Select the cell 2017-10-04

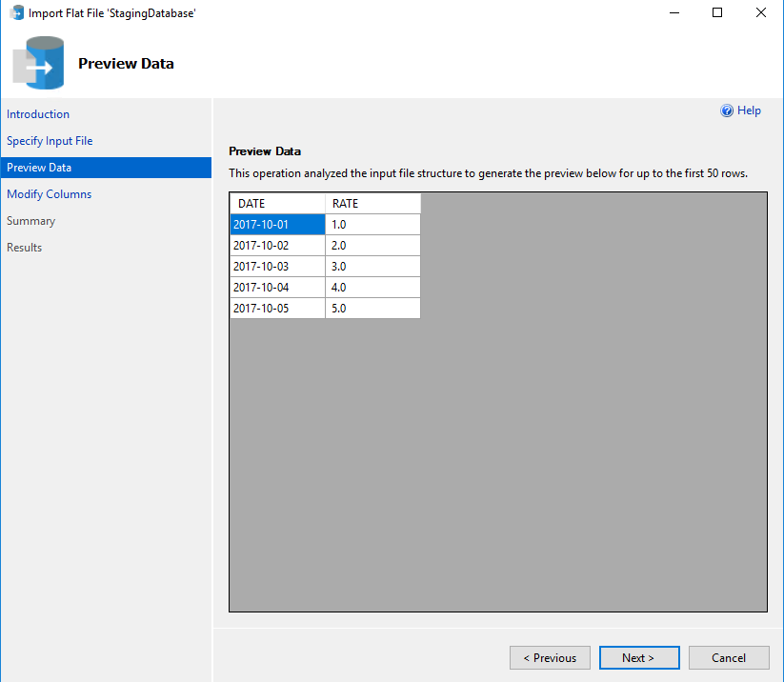click(277, 288)
